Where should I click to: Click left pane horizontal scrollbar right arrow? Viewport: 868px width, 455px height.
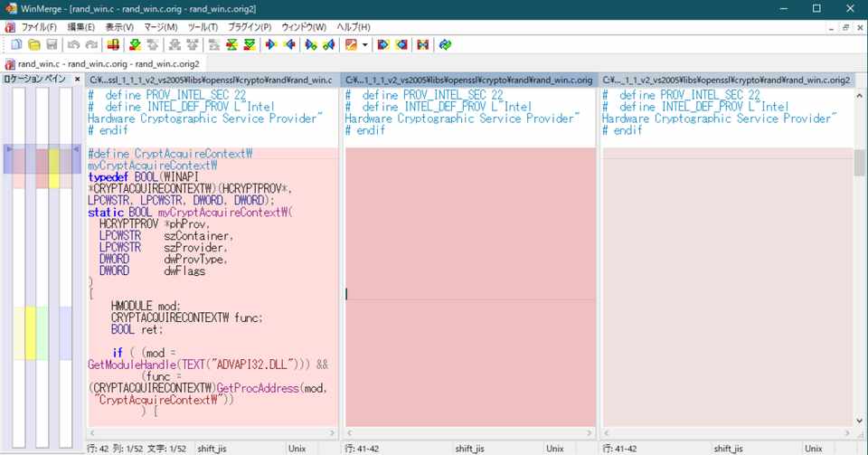332,433
